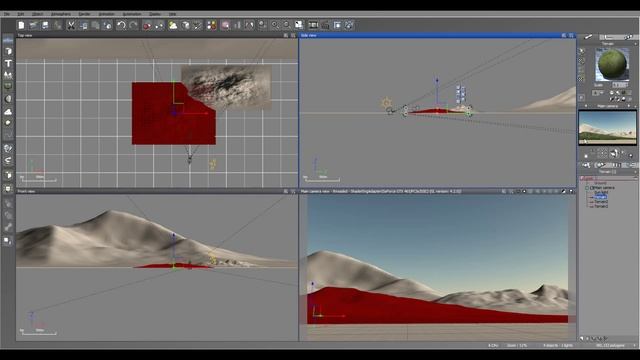Click the Main camera preview thumbnail
This screenshot has width=640, height=360.
[607, 127]
